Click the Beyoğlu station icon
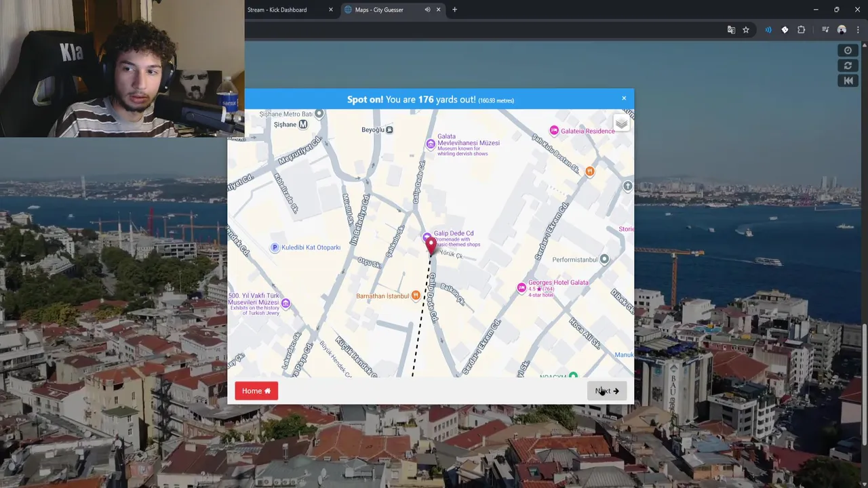The image size is (868, 488). (x=389, y=129)
